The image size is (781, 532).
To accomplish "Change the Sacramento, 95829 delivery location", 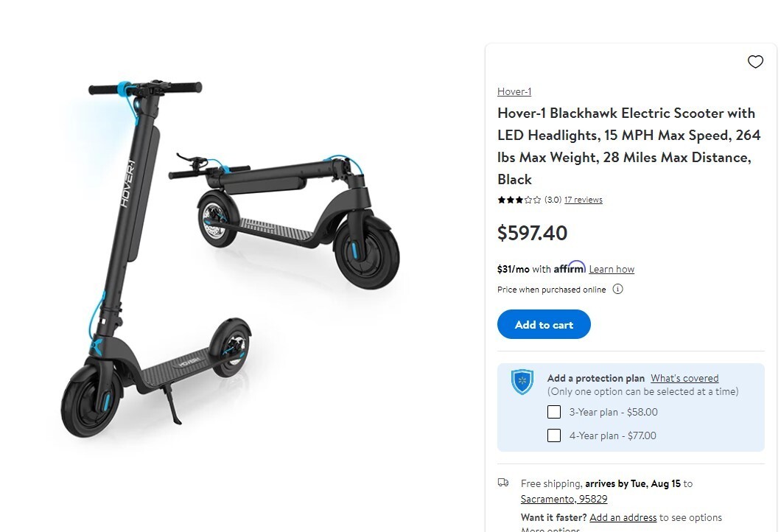I will click(564, 499).
